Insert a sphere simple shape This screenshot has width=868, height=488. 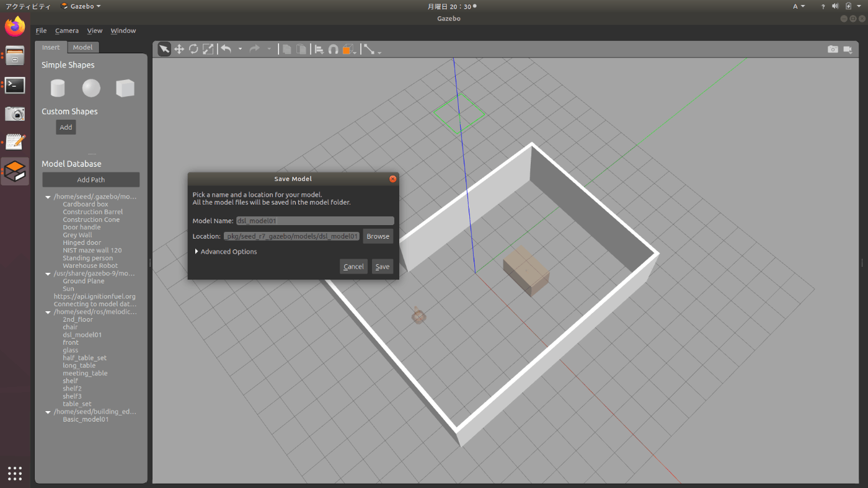pos(91,88)
